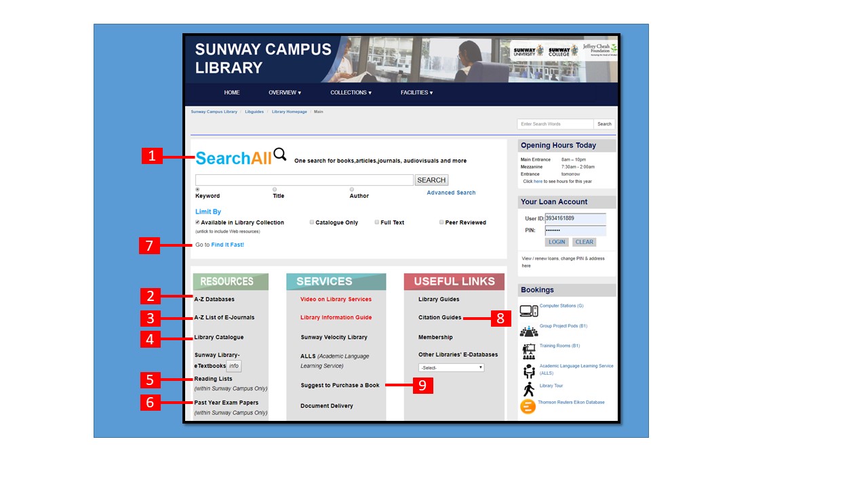The image size is (868, 488).
Task: Open Computer Stations booking icon
Action: click(529, 311)
